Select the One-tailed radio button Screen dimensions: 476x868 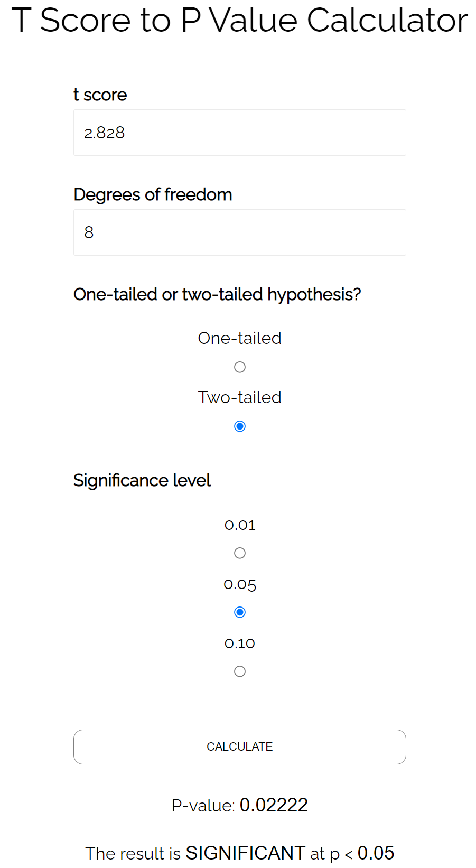pos(240,367)
